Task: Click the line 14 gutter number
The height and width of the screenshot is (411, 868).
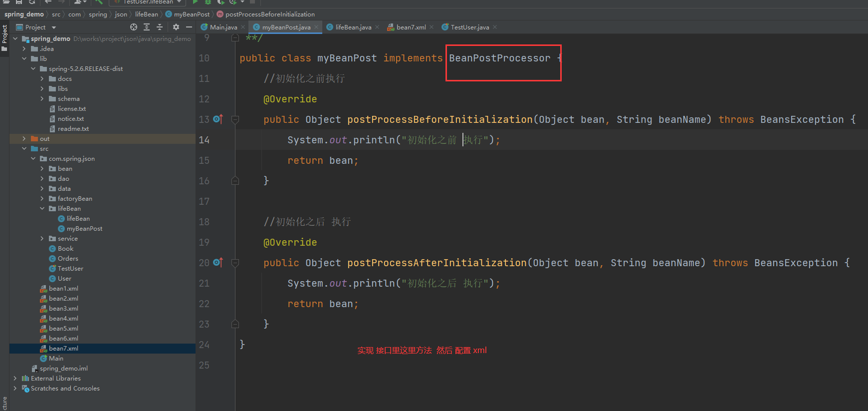Action: [x=204, y=140]
